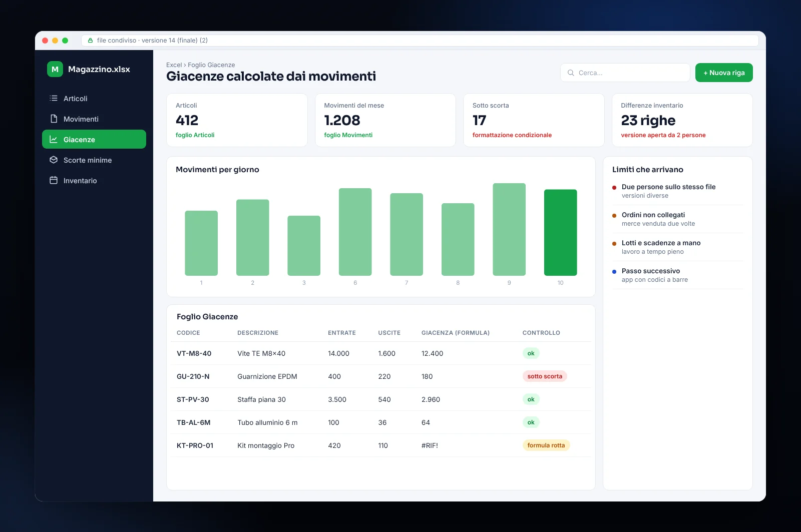This screenshot has width=801, height=532.
Task: Click versione aperta da 2 persone
Action: 663,135
